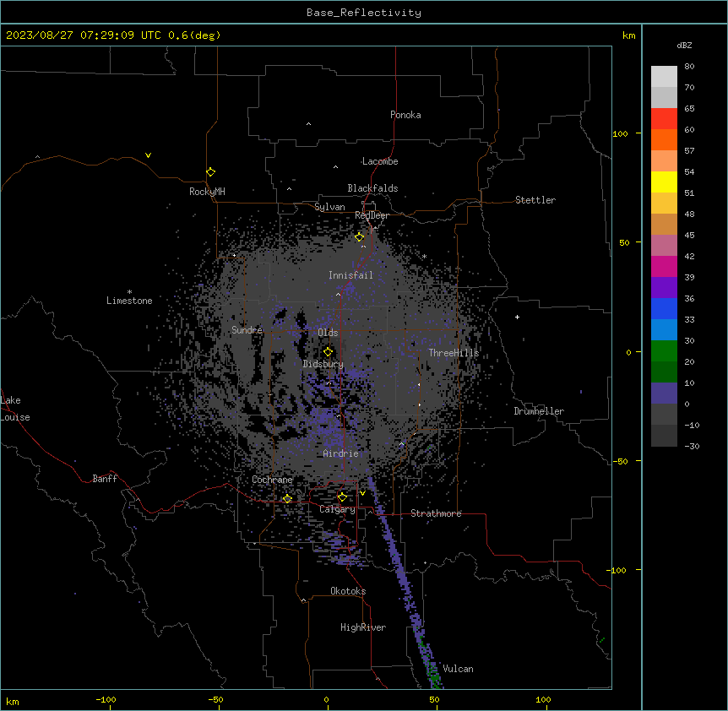Click the Ponoka city label
This screenshot has width=728, height=711.
point(405,115)
